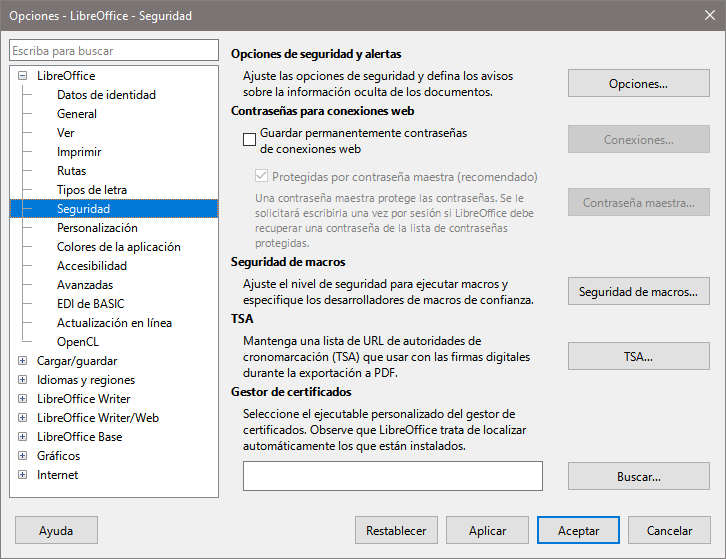Click Buscar... to browse certificate manager

tap(638, 476)
